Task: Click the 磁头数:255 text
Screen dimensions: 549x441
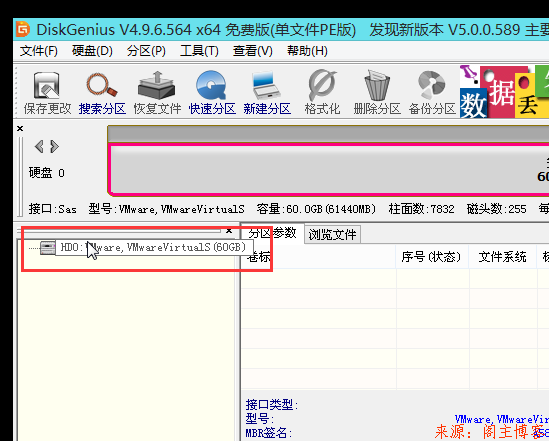Action: (496, 209)
